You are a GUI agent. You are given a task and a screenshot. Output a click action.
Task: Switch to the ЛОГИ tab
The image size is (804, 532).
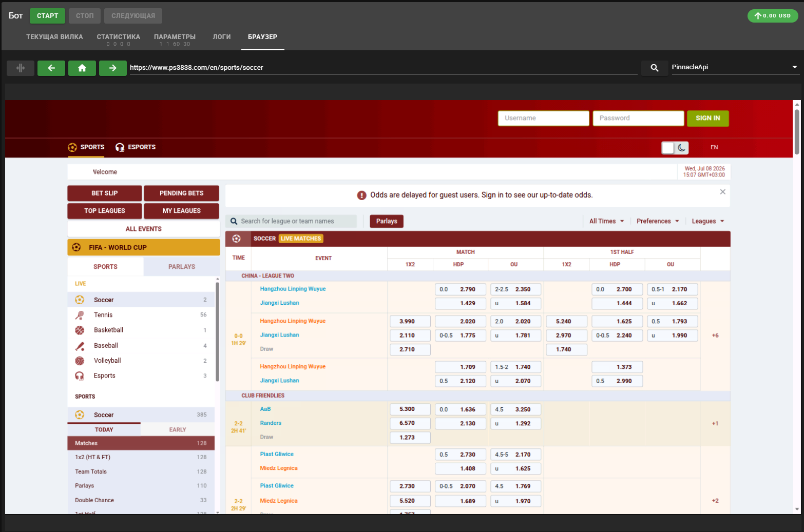coord(222,37)
